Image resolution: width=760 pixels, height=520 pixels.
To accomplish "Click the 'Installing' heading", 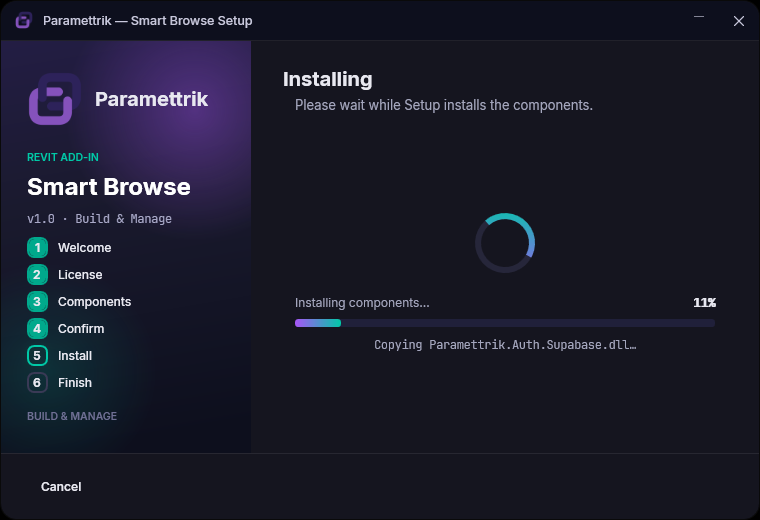I will [328, 79].
